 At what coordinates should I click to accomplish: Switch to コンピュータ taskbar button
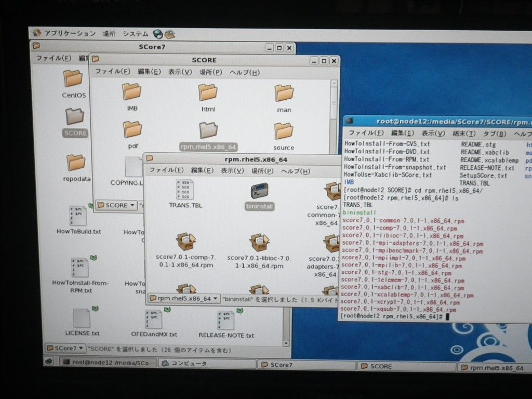pos(207,363)
